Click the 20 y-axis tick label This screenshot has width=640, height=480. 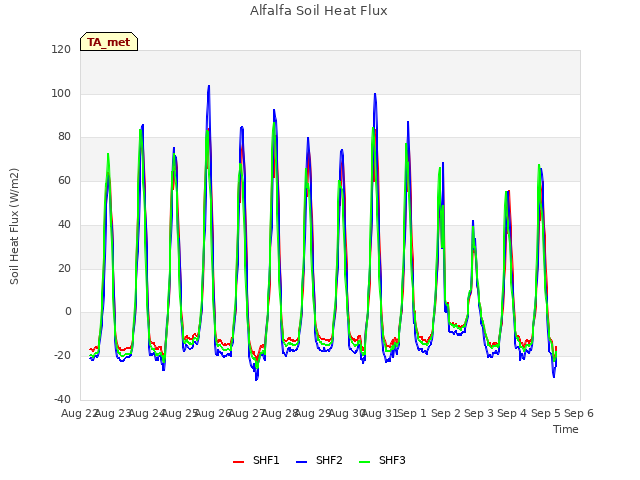pos(64,269)
